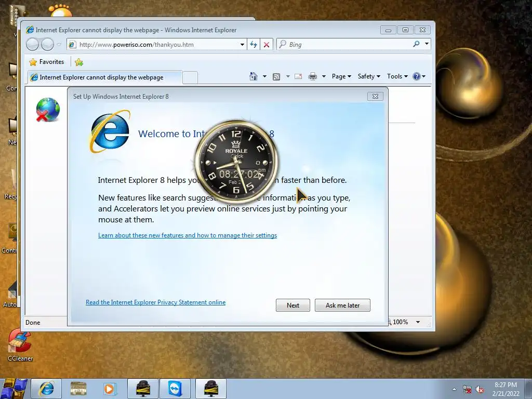
Task: Expand the address bar URL dropdown
Action: [x=242, y=45]
